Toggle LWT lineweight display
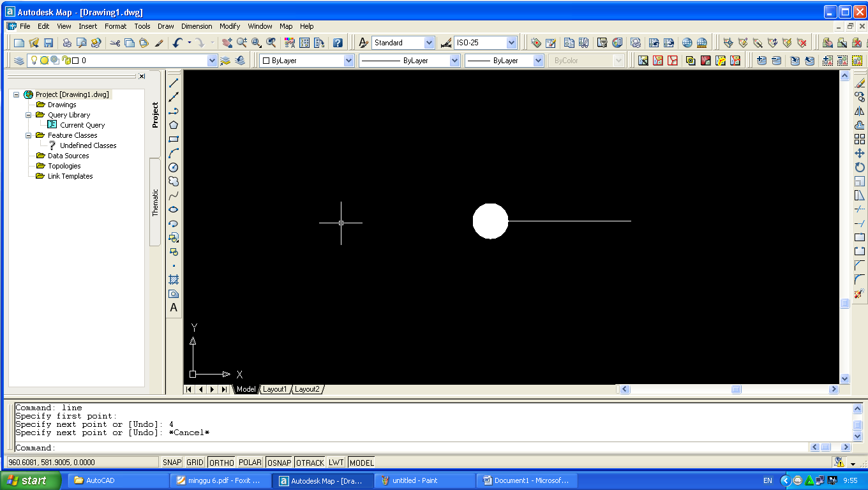The width and height of the screenshot is (868, 490). [336, 463]
